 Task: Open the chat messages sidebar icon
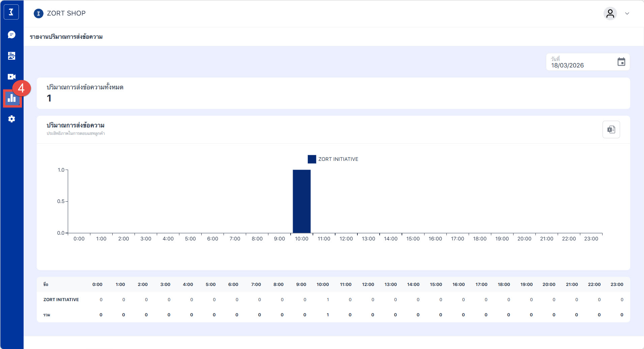click(11, 35)
